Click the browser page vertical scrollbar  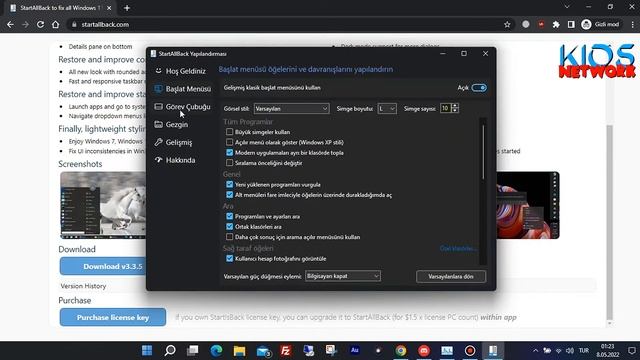click(x=609, y=222)
